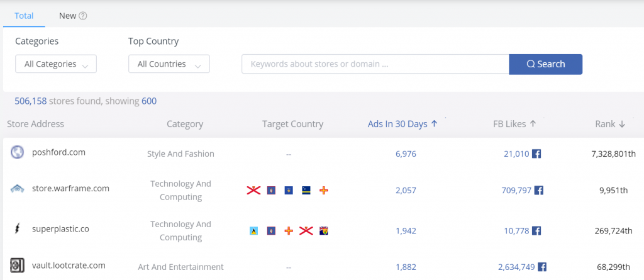Click the 7,328,801th rank value

point(614,154)
